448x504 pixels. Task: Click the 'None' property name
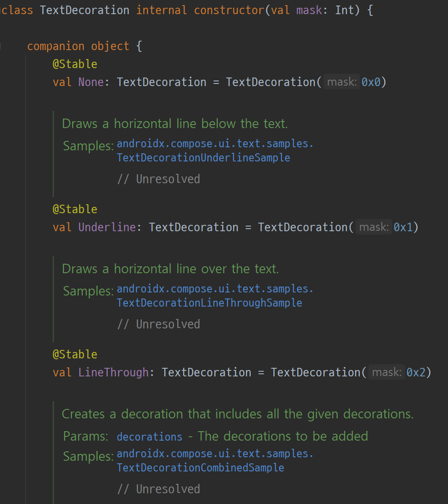[x=91, y=82]
